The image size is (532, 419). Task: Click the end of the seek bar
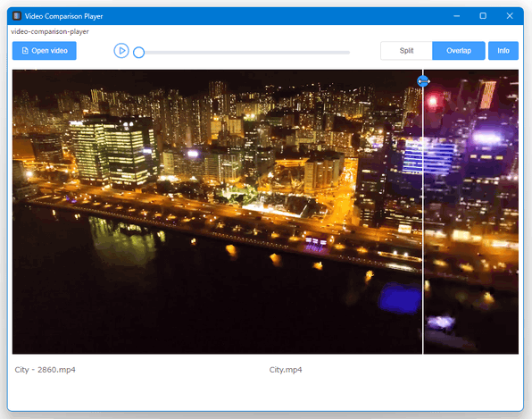click(x=348, y=53)
